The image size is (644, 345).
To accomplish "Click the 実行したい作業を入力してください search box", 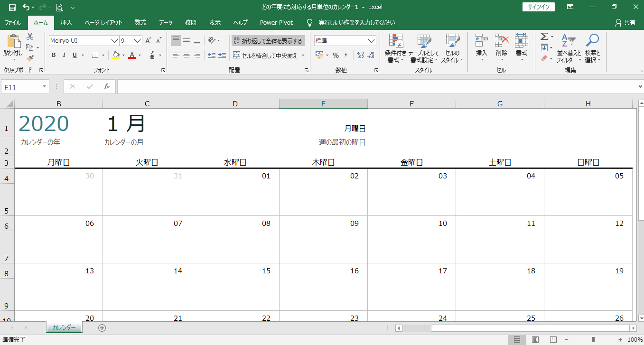I will click(357, 22).
